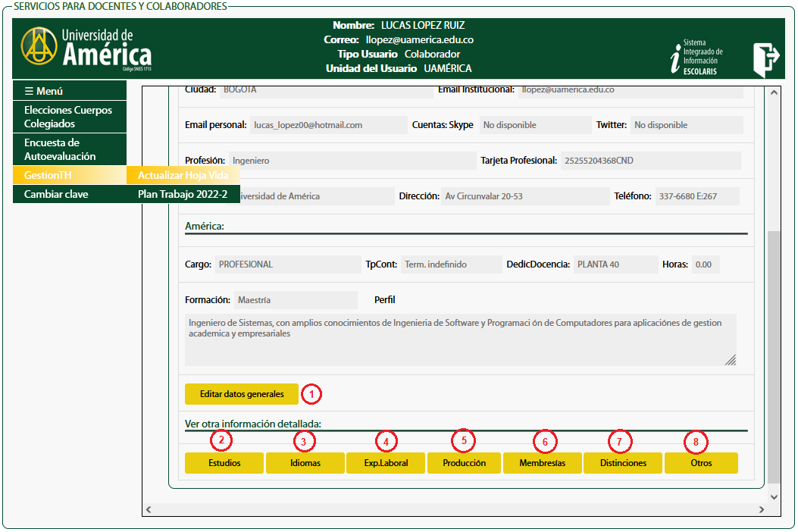
Task: Click the DedicDocencia field
Action: click(x=616, y=264)
